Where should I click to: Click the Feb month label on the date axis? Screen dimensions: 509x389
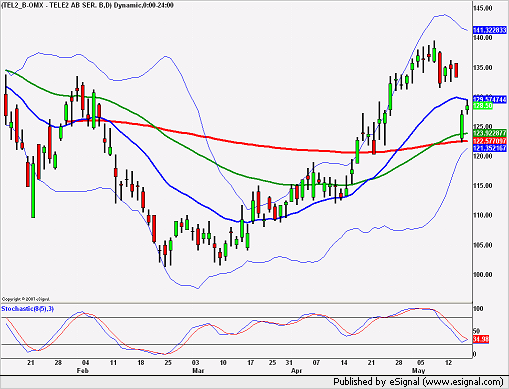tap(83, 371)
